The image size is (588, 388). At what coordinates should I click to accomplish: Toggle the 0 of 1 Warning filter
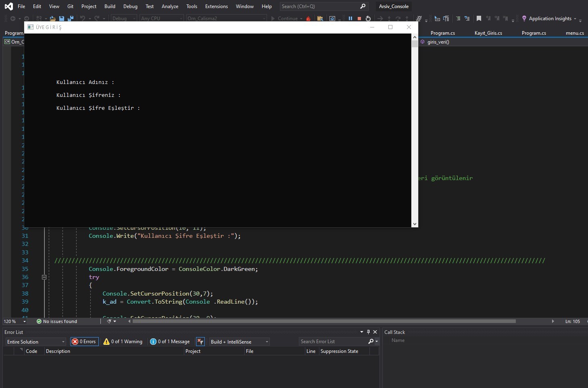(123, 342)
